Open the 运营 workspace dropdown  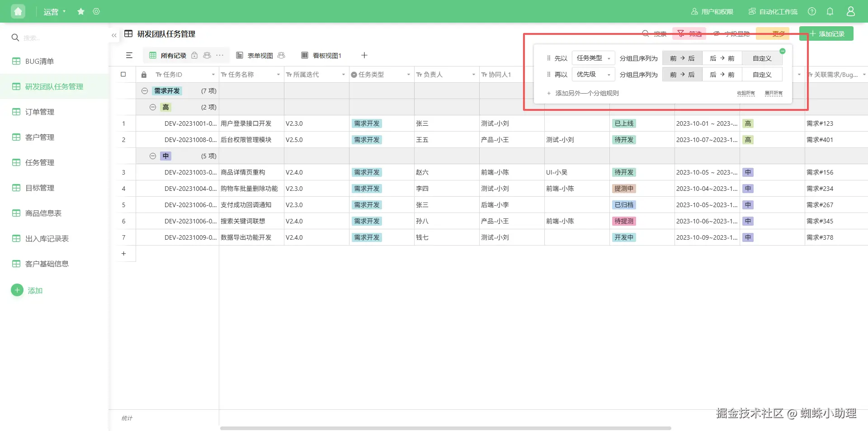tap(55, 12)
